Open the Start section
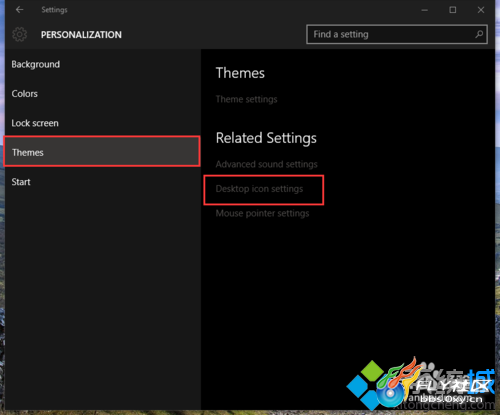Viewport: 500px width, 415px height. (x=21, y=182)
